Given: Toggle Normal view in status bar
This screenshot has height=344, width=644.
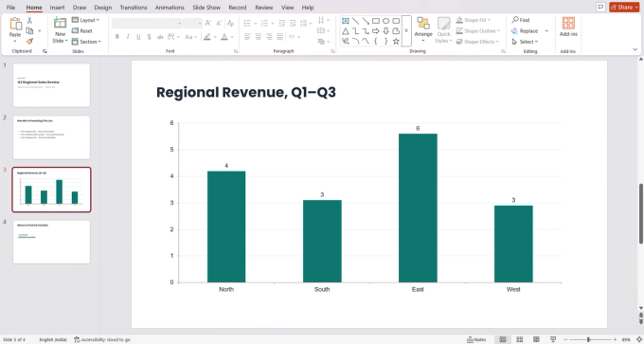Looking at the screenshot, I should (503, 339).
